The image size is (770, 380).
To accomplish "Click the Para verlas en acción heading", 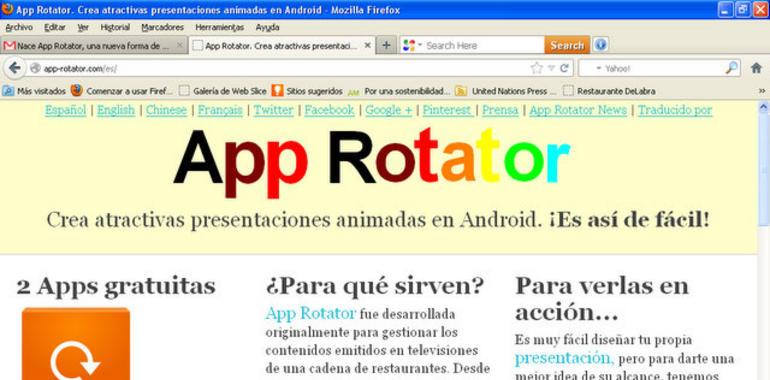I will click(x=602, y=299).
